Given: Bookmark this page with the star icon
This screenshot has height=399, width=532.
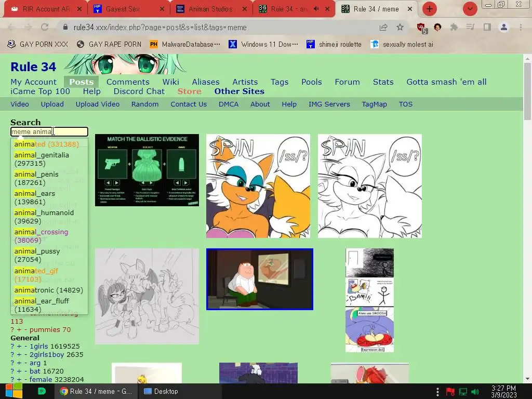Looking at the screenshot, I should pos(400,27).
